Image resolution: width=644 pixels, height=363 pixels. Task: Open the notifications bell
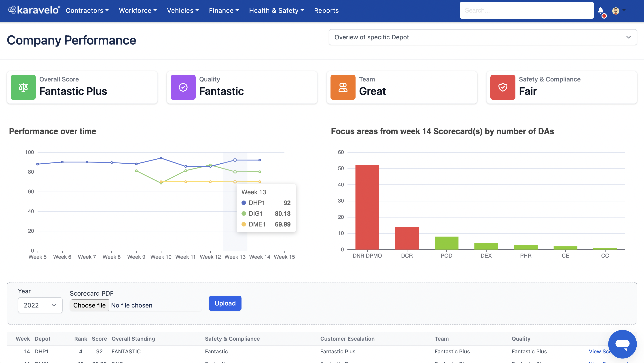(600, 11)
